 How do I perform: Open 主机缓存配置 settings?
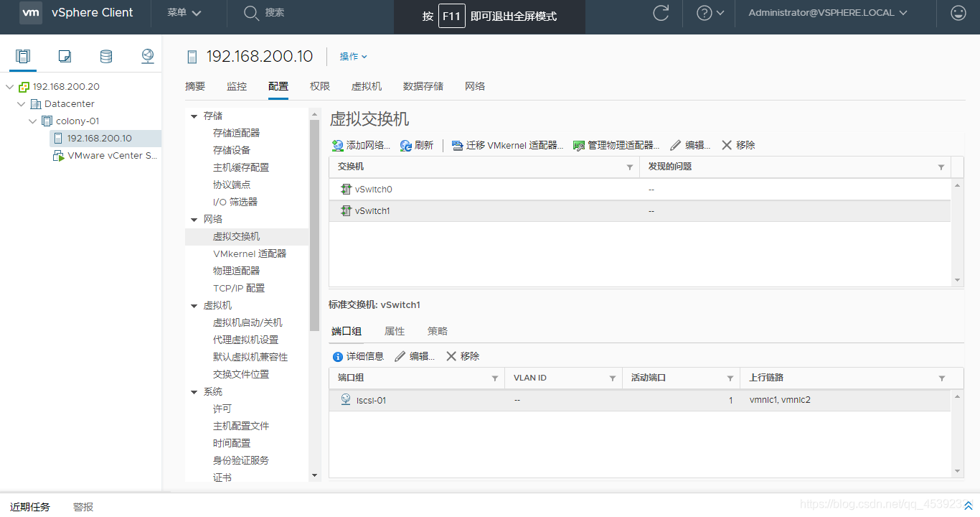(x=241, y=167)
